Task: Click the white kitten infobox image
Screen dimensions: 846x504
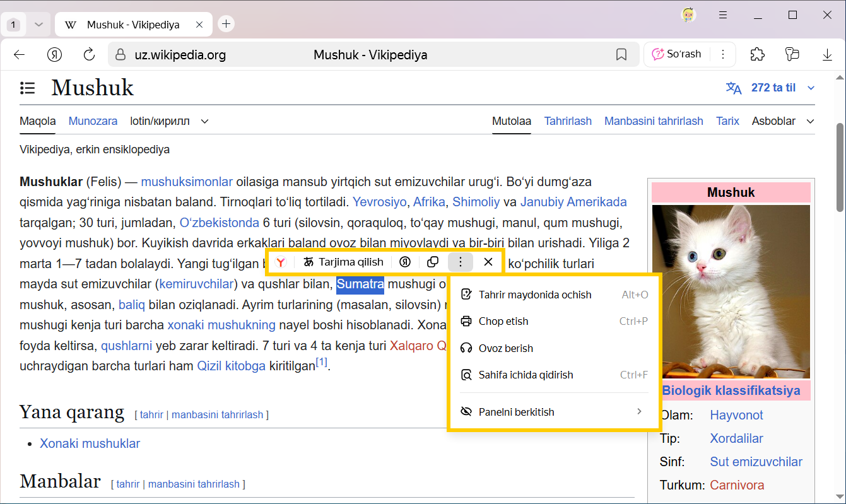Action: 731,291
